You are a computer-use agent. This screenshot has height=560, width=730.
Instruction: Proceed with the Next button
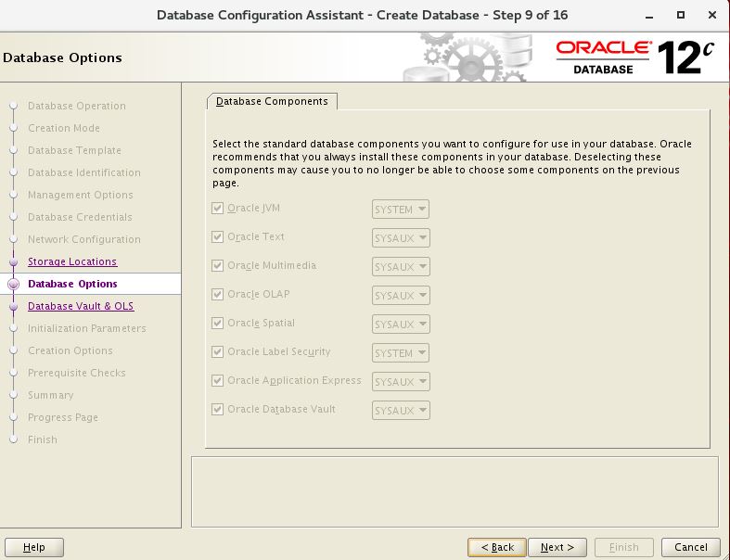tap(557, 547)
